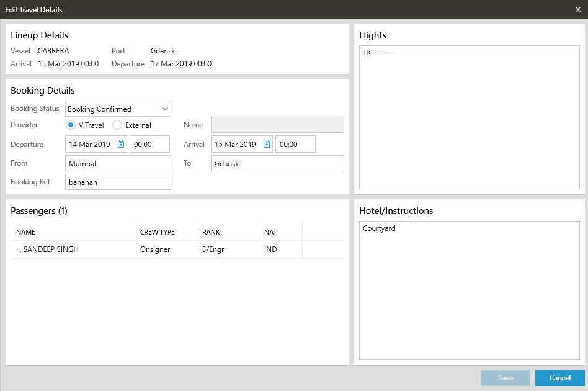Viewport: 588px width, 391px height.
Task: Click the Arrival time field
Action: pos(295,145)
